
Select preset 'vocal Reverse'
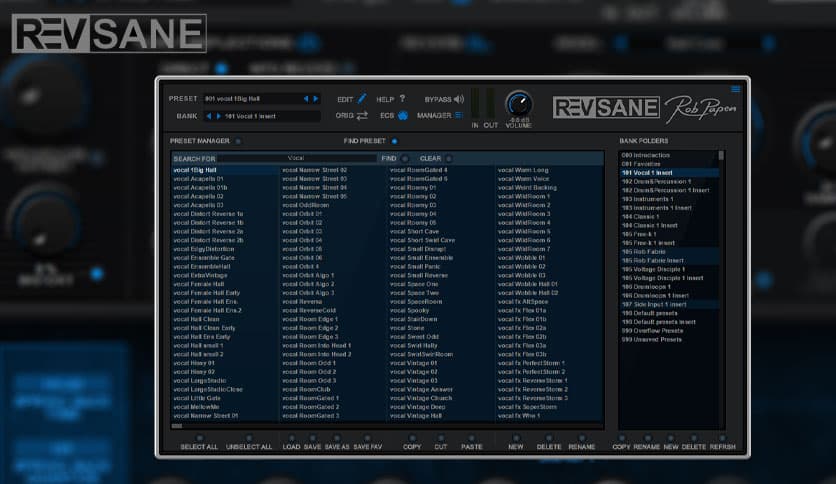pyautogui.click(x=302, y=302)
